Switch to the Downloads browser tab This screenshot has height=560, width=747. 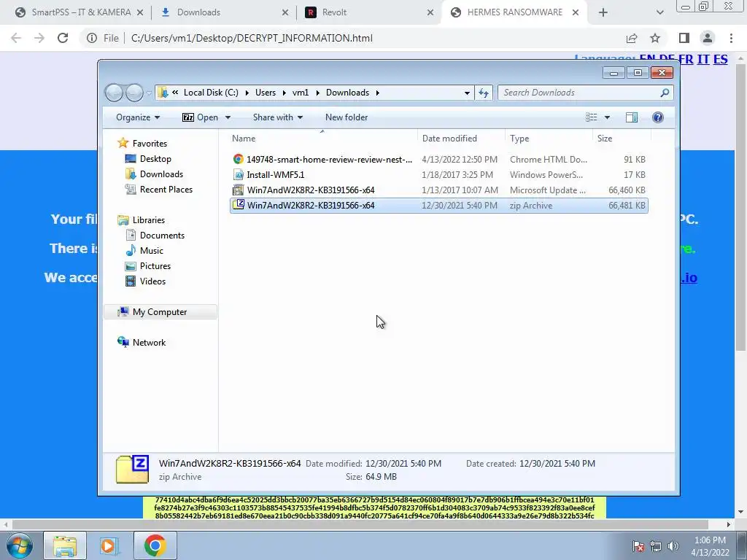(224, 12)
